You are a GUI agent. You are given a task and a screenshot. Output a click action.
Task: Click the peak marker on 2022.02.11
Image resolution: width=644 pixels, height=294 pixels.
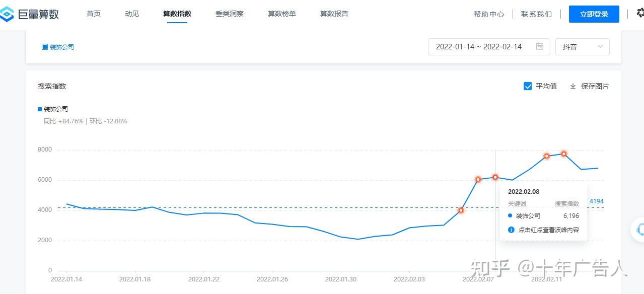547,156
